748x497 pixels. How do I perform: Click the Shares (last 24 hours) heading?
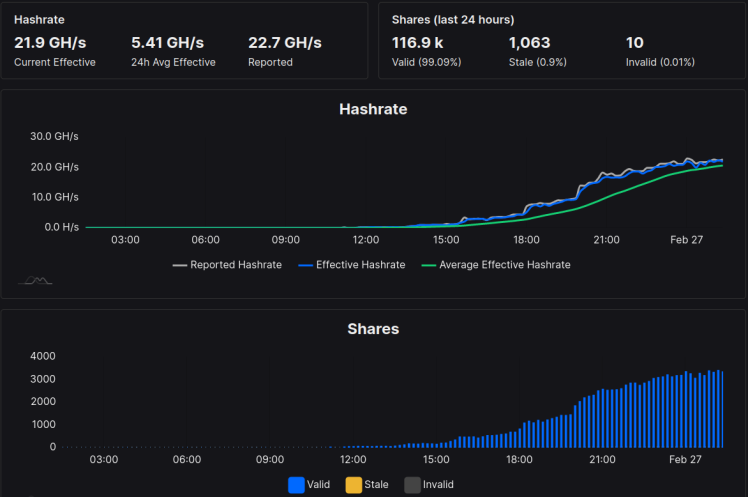coord(453,20)
